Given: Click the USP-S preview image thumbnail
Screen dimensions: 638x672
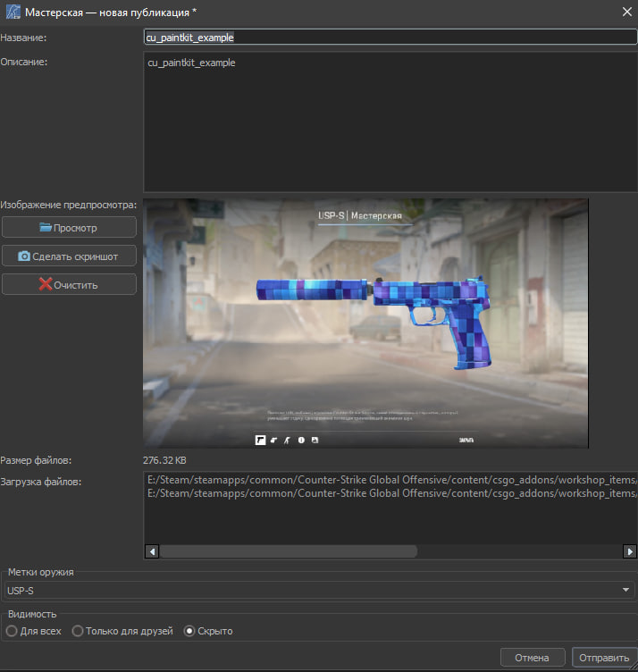Looking at the screenshot, I should [365, 323].
